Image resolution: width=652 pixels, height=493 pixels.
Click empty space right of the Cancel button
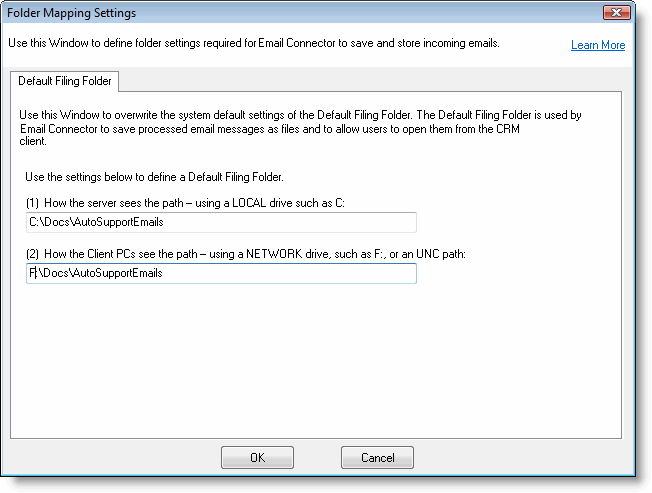(520, 457)
